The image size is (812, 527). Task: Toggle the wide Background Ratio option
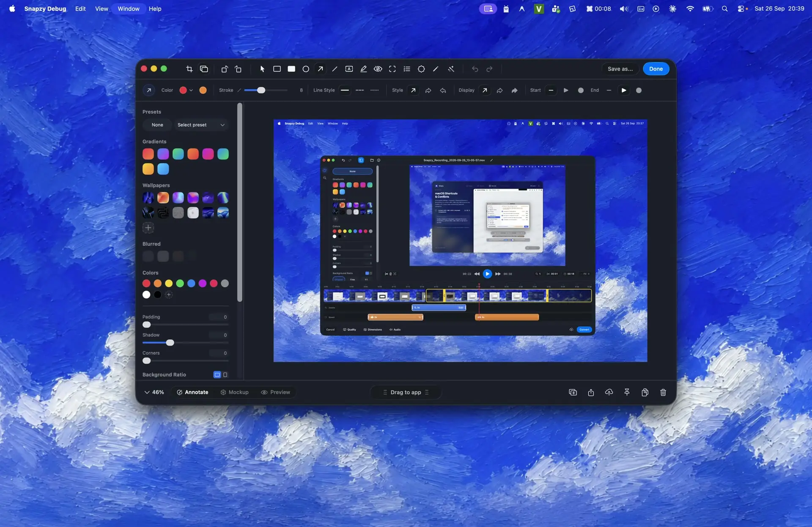217,375
